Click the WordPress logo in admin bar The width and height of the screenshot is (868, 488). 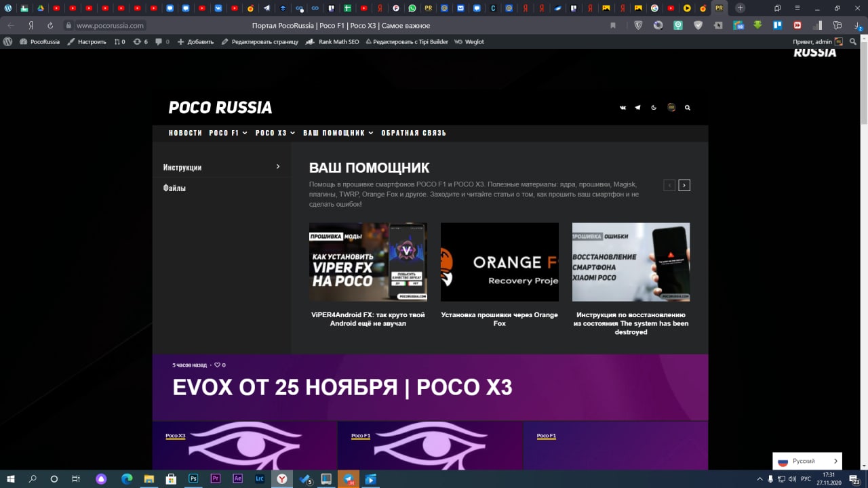click(7, 41)
